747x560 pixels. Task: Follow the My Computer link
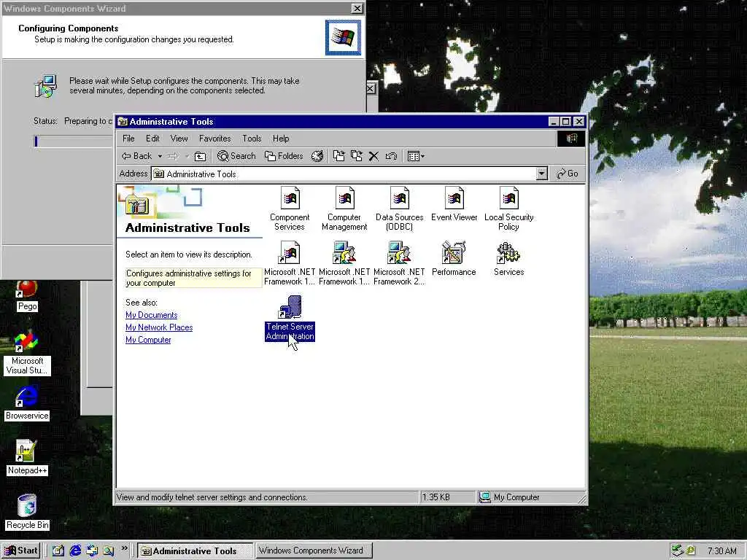(x=148, y=340)
